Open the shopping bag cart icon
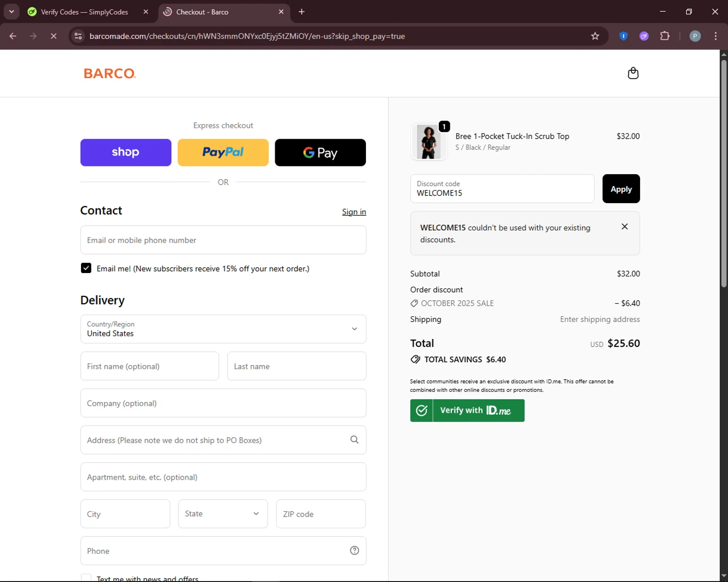The height and width of the screenshot is (582, 728). (x=633, y=73)
